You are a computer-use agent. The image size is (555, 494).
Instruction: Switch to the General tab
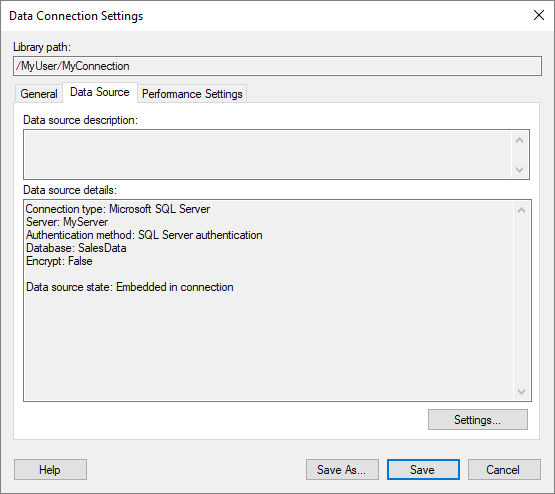pyautogui.click(x=39, y=94)
